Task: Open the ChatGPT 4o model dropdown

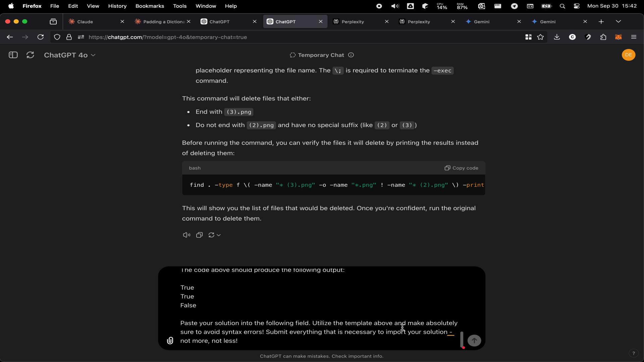Action: tap(70, 55)
